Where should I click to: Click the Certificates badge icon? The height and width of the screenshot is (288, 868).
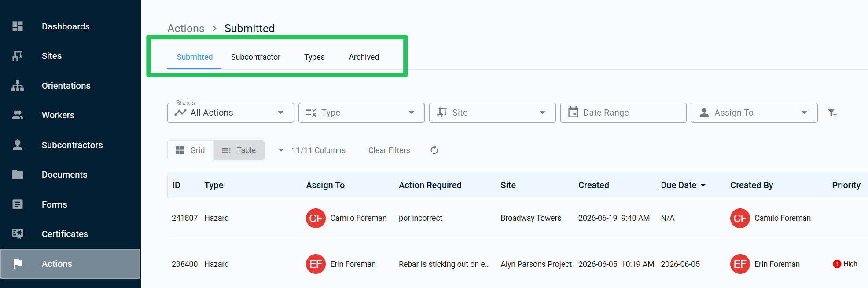coord(18,234)
